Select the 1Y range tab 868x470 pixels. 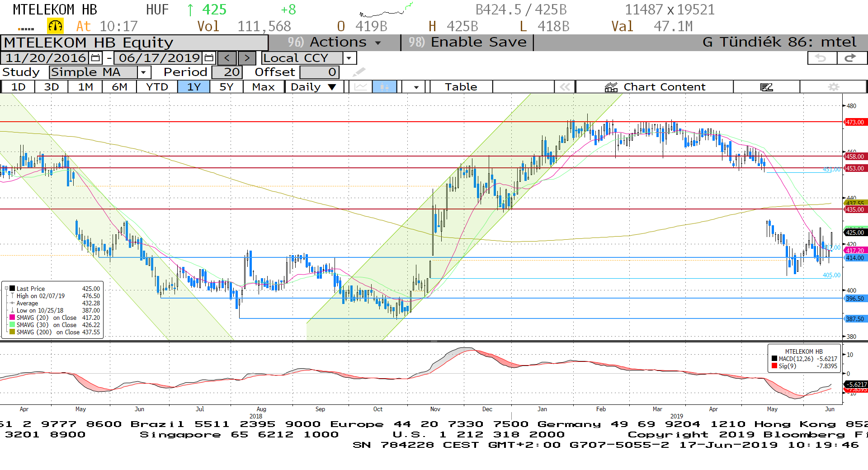[194, 87]
